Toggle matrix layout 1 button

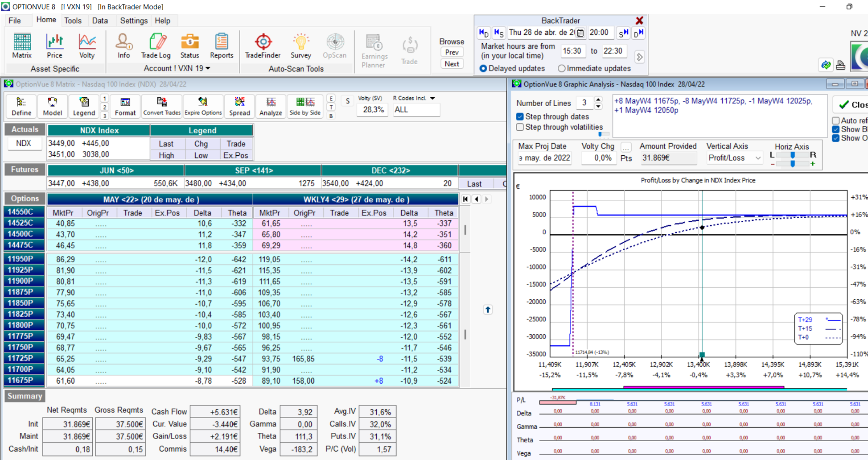coord(104,99)
